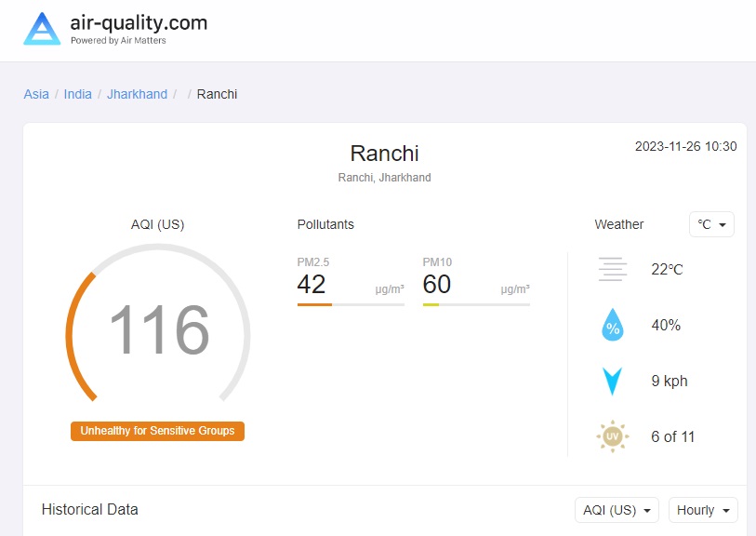Click the Ranchi city heading
The width and height of the screenshot is (756, 536).
384,154
